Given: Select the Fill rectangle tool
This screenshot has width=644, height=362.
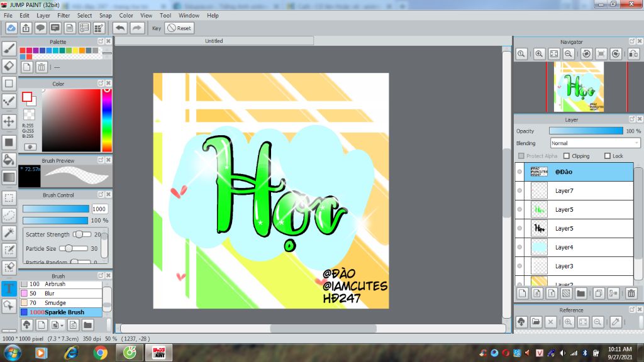Looking at the screenshot, I should click(x=9, y=143).
